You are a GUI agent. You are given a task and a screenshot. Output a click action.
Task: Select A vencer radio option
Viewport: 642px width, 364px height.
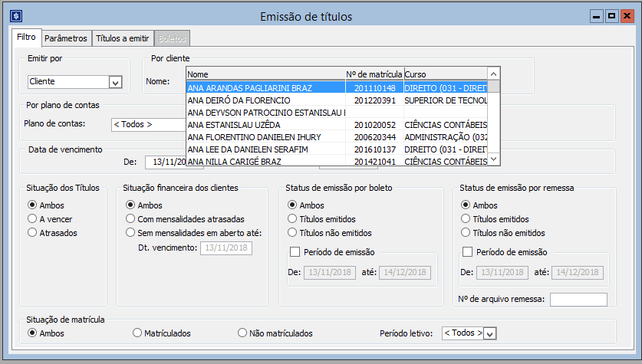click(x=32, y=219)
